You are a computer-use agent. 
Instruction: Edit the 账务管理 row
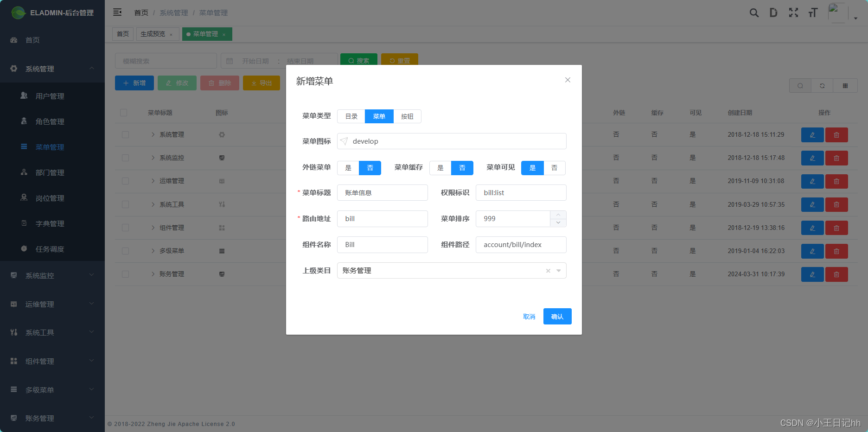click(x=812, y=274)
